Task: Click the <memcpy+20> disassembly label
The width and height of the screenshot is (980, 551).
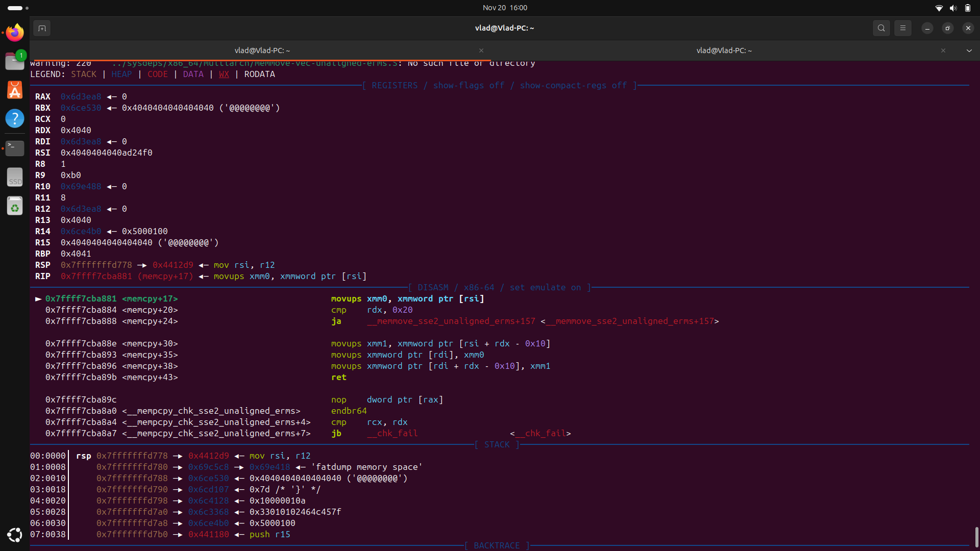Action: [x=150, y=310]
